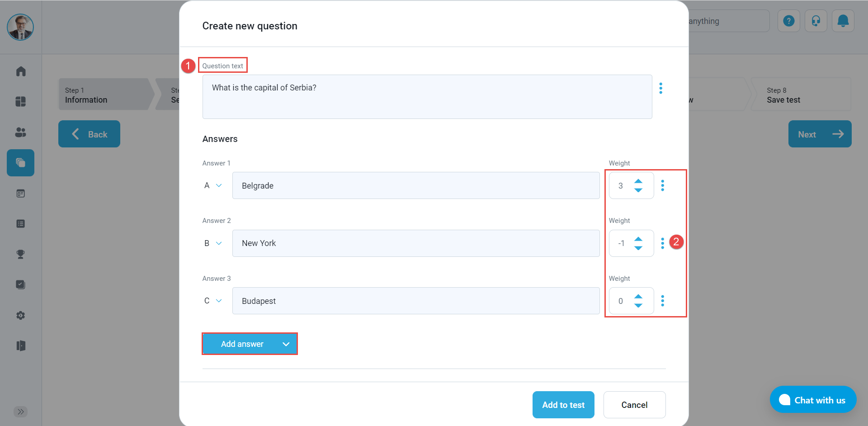Open the options menu for the Belgrade answer
Image resolution: width=868 pixels, height=426 pixels.
pos(662,185)
